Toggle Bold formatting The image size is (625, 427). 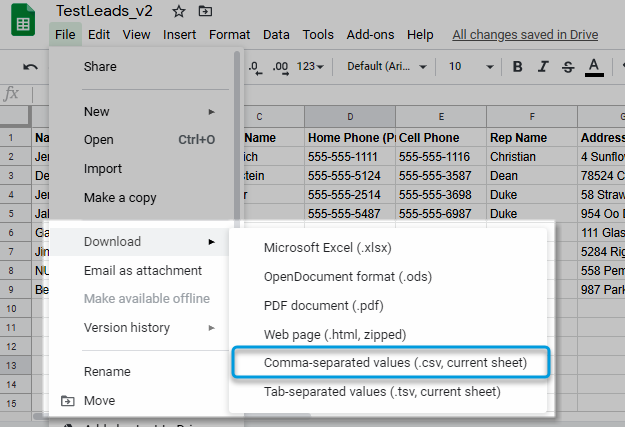(517, 67)
